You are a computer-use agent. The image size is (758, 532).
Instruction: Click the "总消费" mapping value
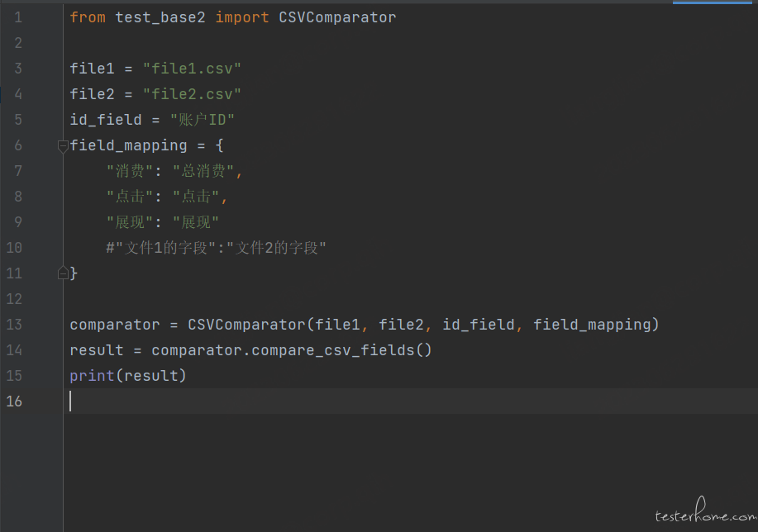click(x=204, y=171)
